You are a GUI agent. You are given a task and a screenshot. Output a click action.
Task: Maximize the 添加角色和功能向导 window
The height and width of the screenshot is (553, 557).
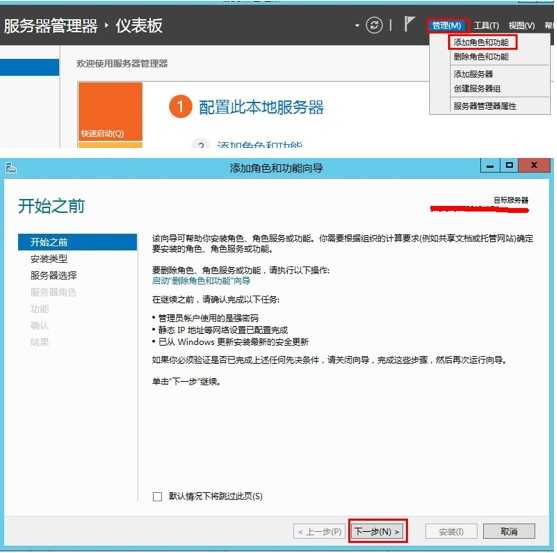[509, 166]
